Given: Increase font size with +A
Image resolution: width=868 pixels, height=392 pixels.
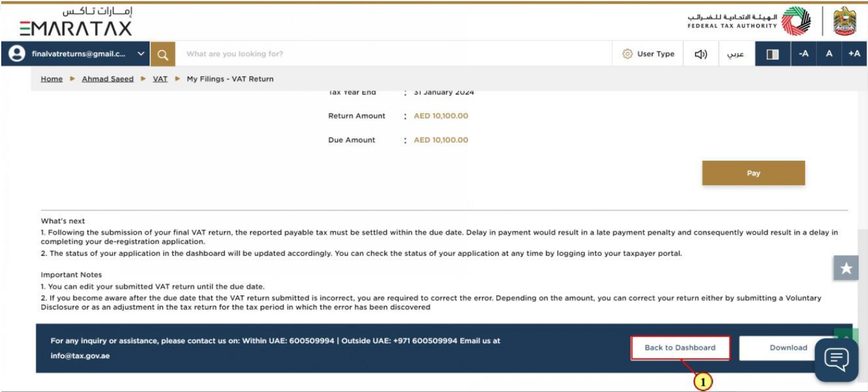Looking at the screenshot, I should tap(854, 54).
